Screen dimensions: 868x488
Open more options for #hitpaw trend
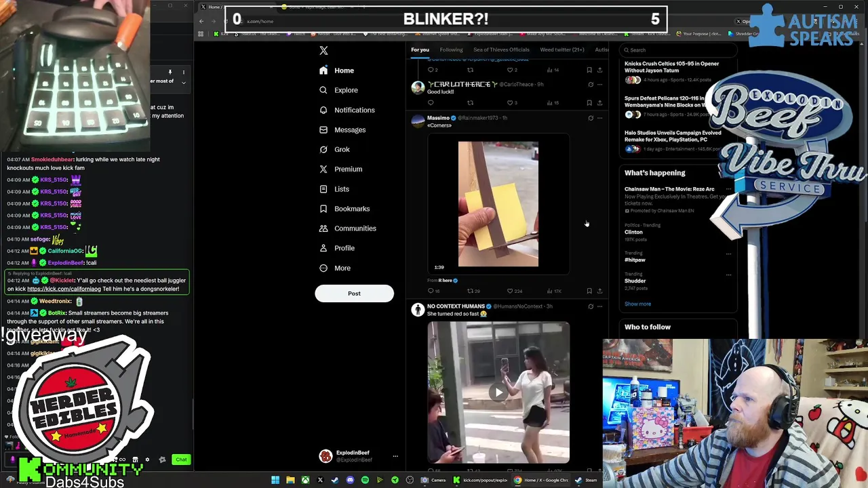point(728,253)
